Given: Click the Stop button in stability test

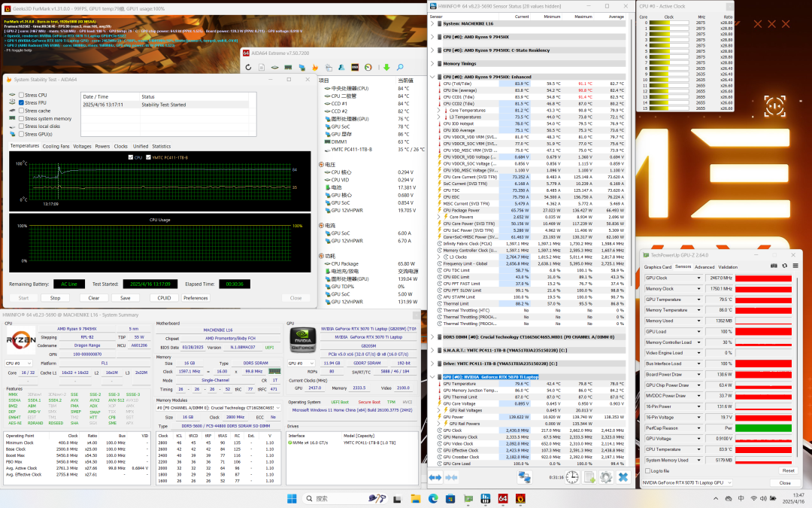Looking at the screenshot, I should click(x=56, y=298).
